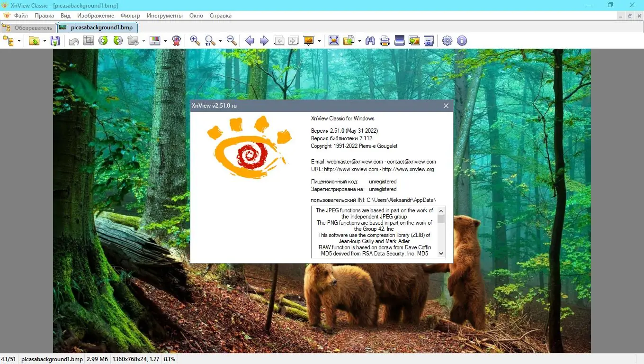This screenshot has height=364, width=644.
Task: Print the current image
Action: pyautogui.click(x=384, y=41)
